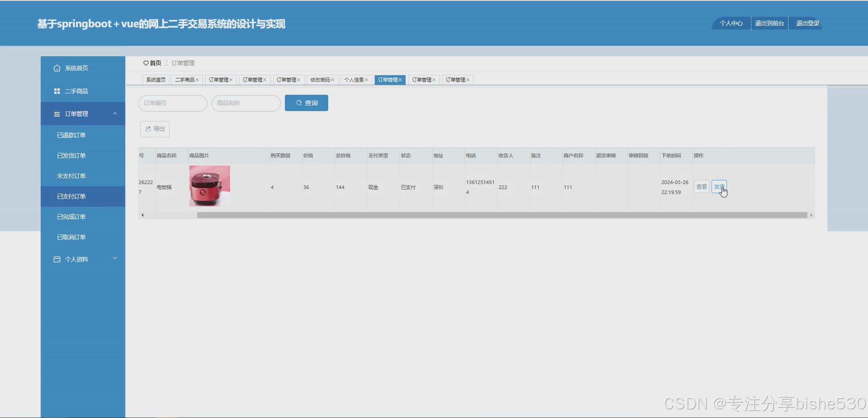Expand the 个人资料 menu chevron
This screenshot has height=418, width=868.
point(115,258)
